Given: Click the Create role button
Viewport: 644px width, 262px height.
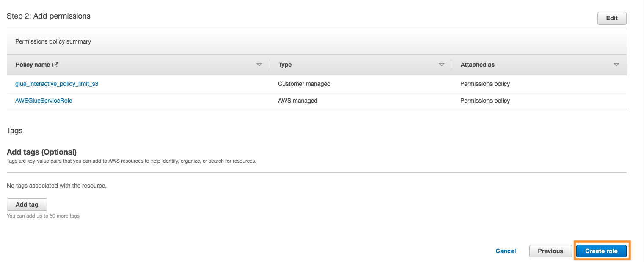Looking at the screenshot, I should tap(601, 251).
